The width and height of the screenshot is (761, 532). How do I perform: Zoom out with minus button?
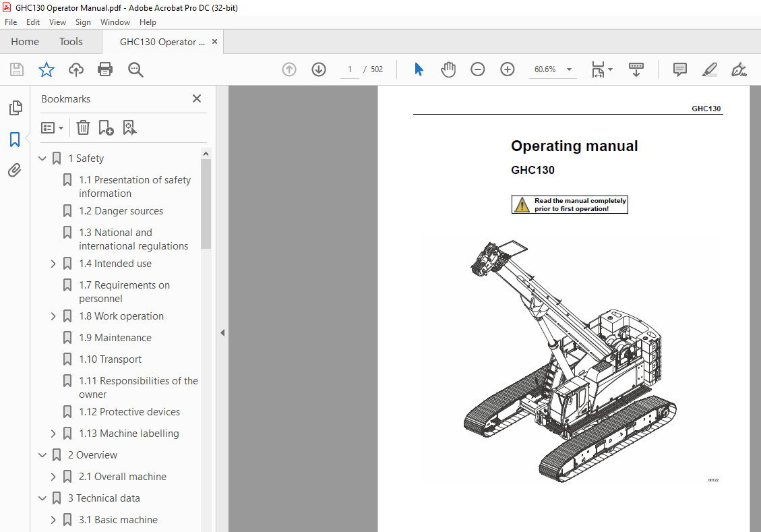(478, 69)
